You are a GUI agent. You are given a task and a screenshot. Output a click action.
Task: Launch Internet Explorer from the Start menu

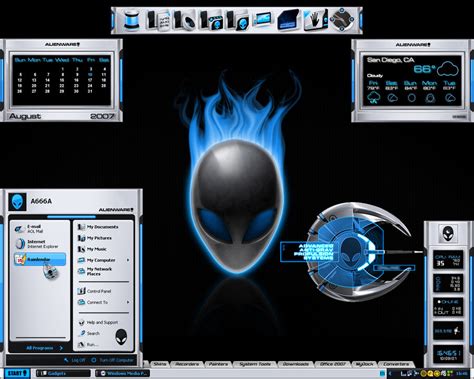39,244
